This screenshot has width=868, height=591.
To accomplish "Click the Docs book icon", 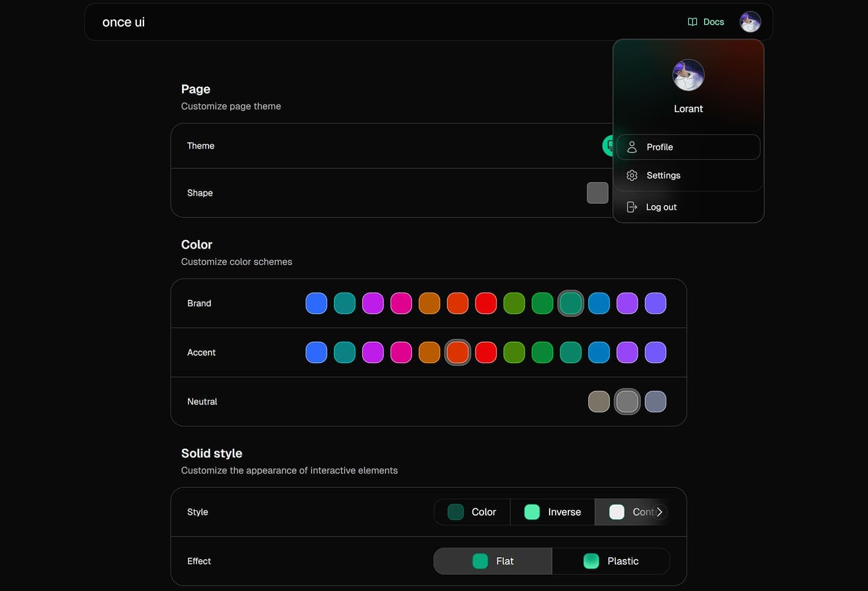I will tap(692, 22).
